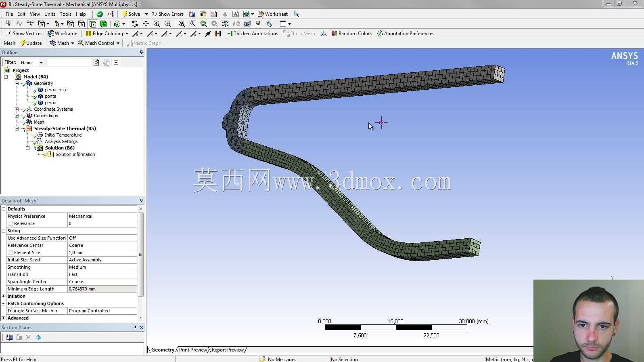Enable Face selection filter
Viewport: 644px width, 362px height.
pyautogui.click(x=92, y=24)
